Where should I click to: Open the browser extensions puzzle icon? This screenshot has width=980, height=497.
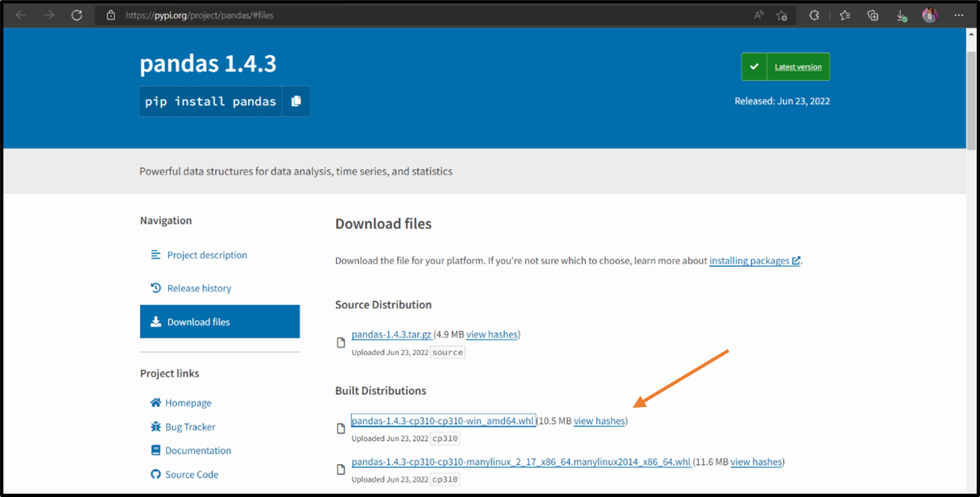(814, 15)
